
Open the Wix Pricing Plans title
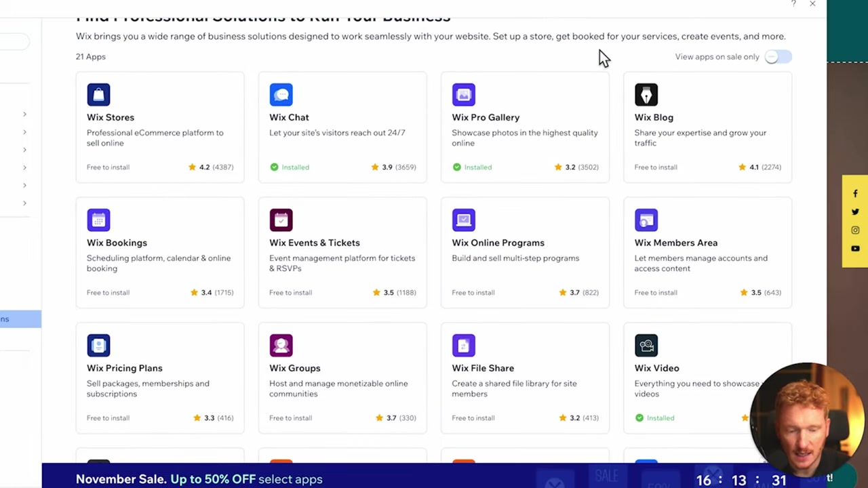(x=125, y=368)
